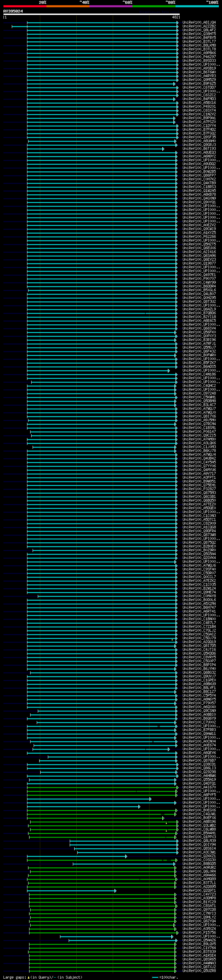Select hit label UniRef100_P49201
Screen dimensions: 222x980
point(199,106)
